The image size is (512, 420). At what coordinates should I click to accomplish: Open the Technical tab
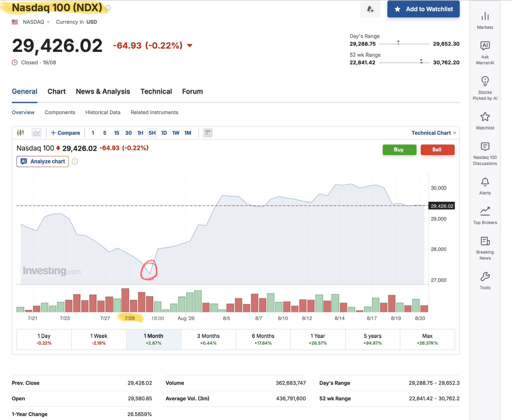pos(156,91)
